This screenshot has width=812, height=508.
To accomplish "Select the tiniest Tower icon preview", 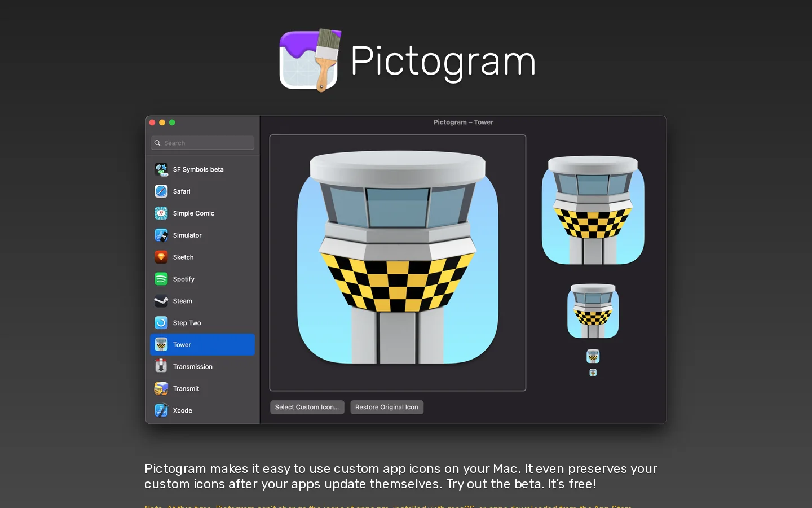I will pyautogui.click(x=593, y=373).
